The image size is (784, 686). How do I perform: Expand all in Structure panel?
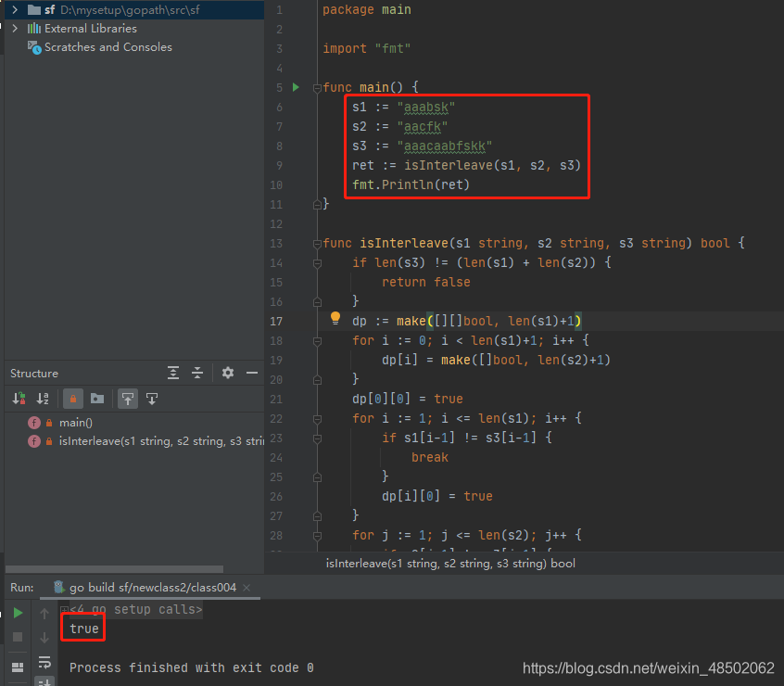point(173,373)
